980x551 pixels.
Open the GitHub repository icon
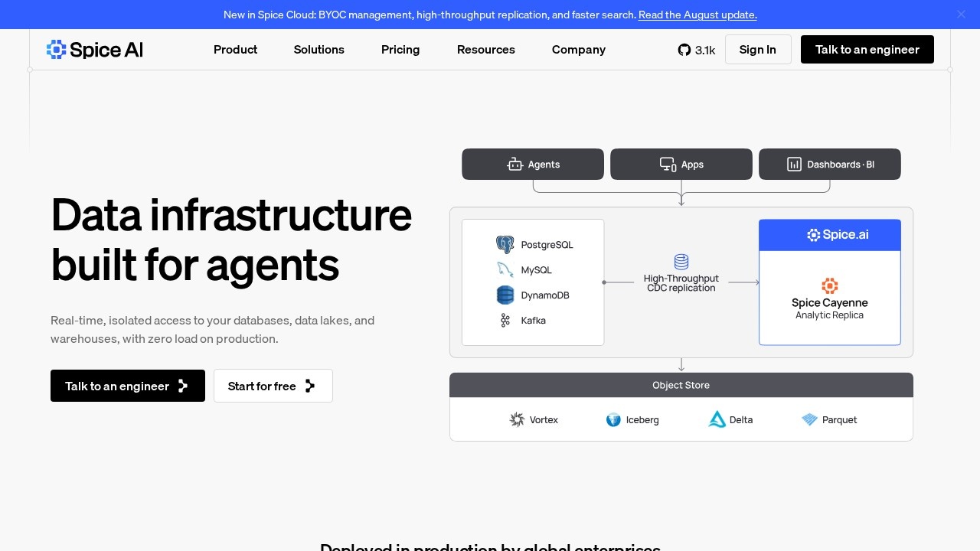pyautogui.click(x=684, y=50)
